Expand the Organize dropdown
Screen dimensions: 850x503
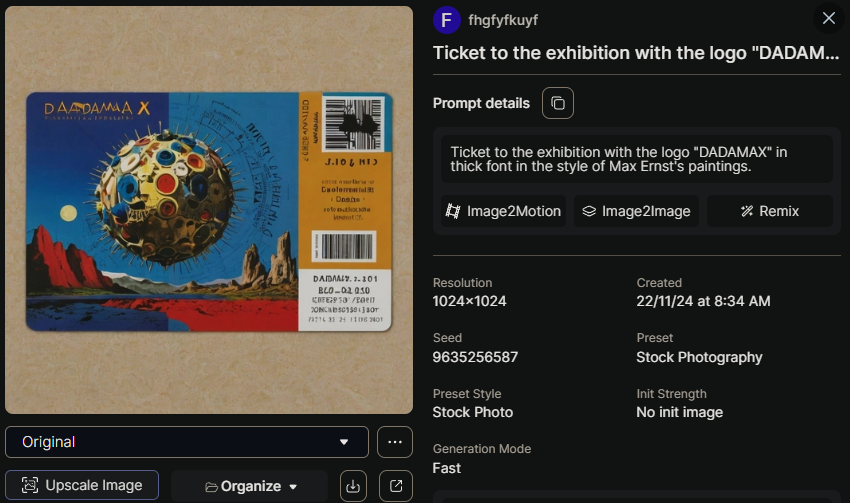click(250, 486)
